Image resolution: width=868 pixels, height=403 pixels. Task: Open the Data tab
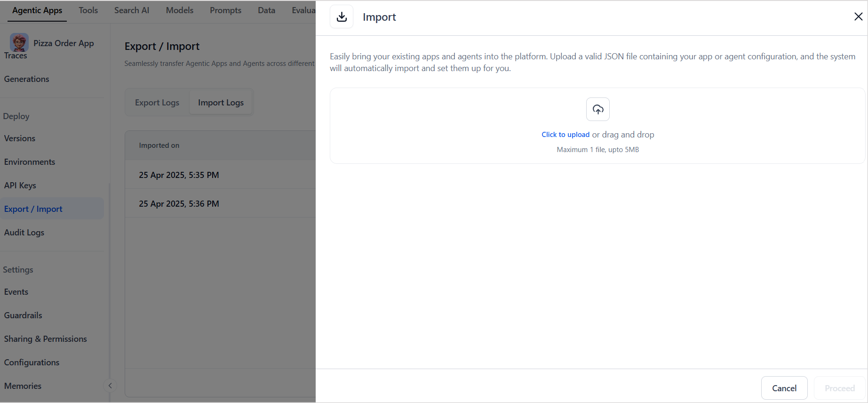(x=266, y=10)
